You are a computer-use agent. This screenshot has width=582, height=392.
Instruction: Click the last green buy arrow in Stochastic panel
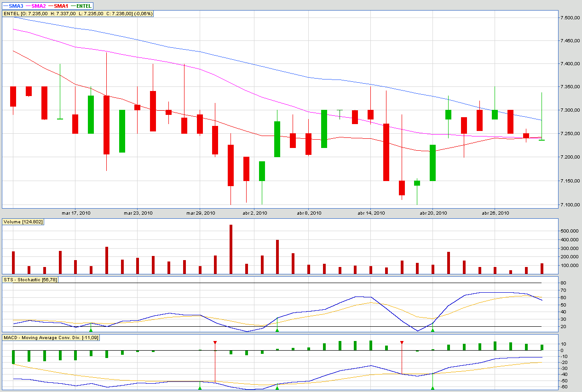(x=432, y=330)
